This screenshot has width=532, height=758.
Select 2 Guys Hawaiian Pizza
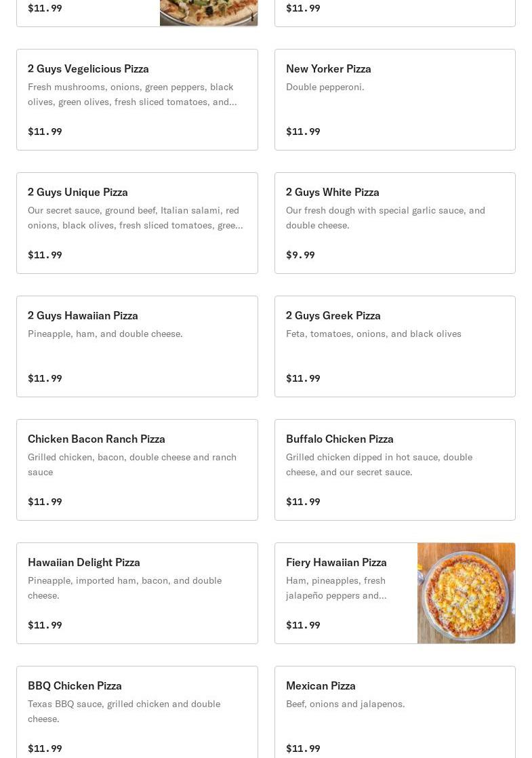pyautogui.click(x=137, y=346)
